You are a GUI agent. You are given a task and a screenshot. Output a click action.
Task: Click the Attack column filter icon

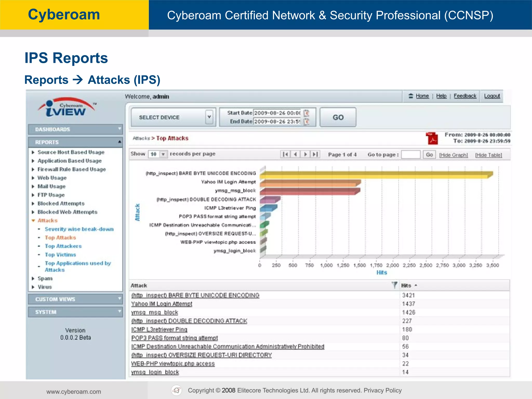tap(395, 285)
